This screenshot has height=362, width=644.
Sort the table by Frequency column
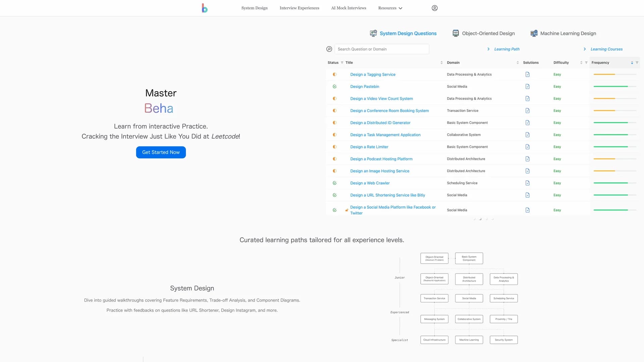(x=632, y=63)
